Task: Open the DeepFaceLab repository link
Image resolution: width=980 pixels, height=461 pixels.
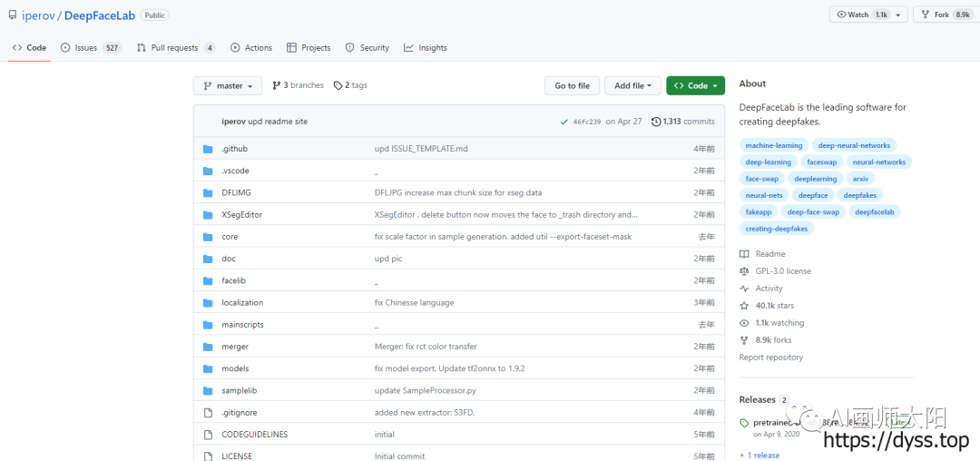Action: [100, 15]
